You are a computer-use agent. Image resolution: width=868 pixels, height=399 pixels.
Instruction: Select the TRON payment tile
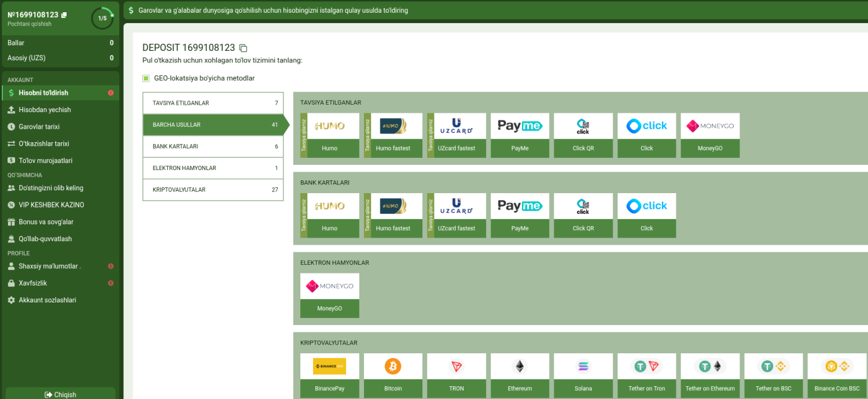(x=457, y=375)
